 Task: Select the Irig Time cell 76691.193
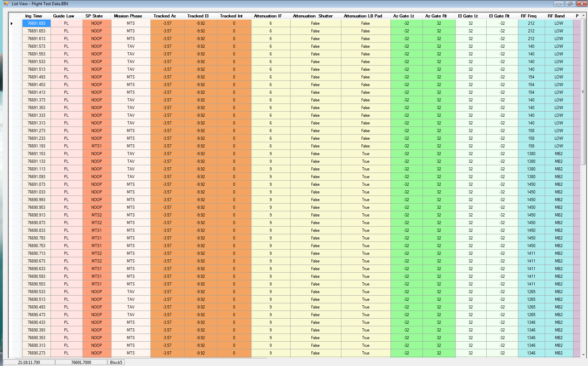[37, 146]
